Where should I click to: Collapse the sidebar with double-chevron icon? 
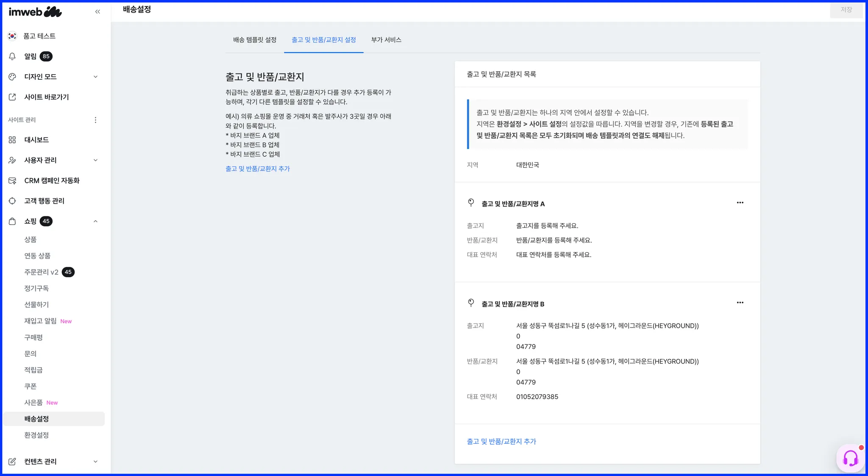[97, 12]
